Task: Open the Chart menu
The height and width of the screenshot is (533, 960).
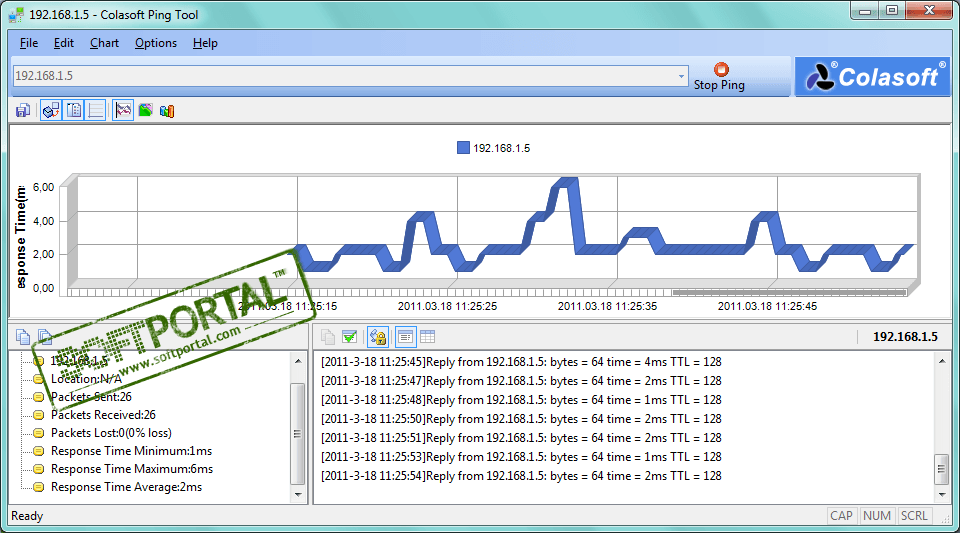Action: [104, 43]
